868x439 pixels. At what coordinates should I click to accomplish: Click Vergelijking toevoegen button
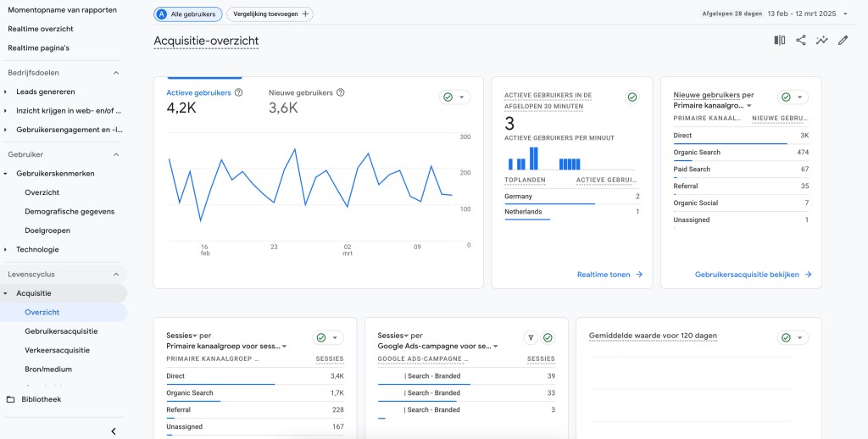(270, 14)
